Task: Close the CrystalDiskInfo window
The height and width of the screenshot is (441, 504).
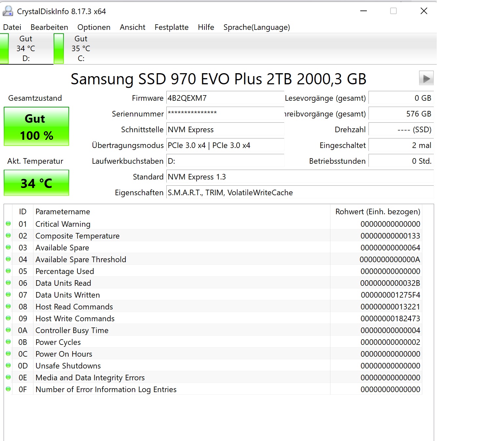Action: click(424, 11)
